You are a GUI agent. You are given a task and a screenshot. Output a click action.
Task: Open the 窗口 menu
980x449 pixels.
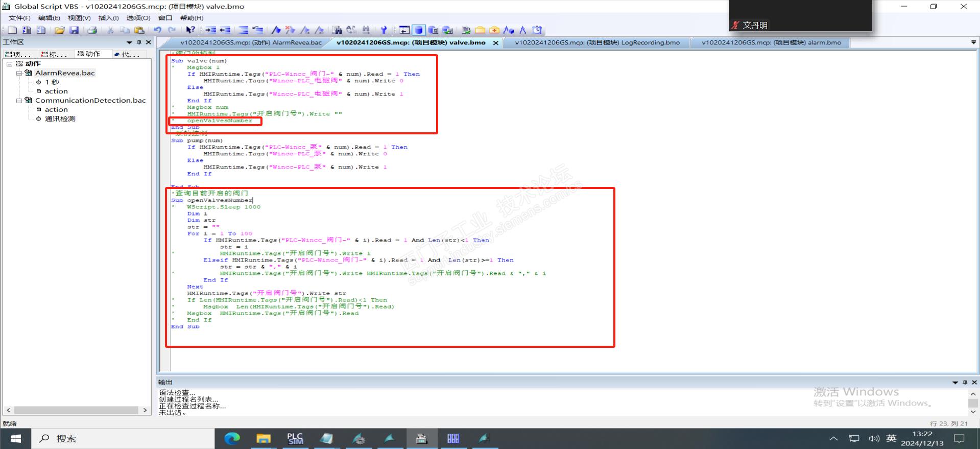(x=165, y=18)
